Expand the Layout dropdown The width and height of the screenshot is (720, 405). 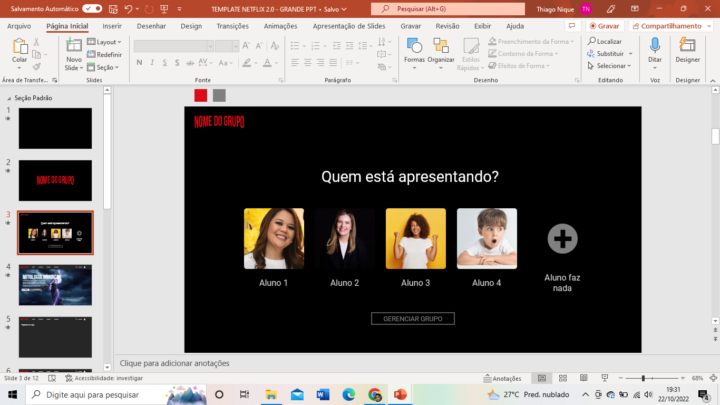point(104,42)
